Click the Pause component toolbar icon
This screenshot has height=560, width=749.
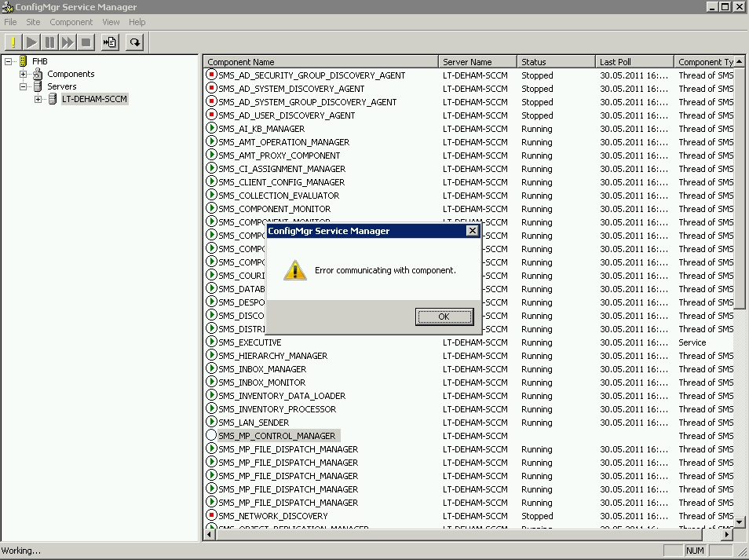[49, 42]
